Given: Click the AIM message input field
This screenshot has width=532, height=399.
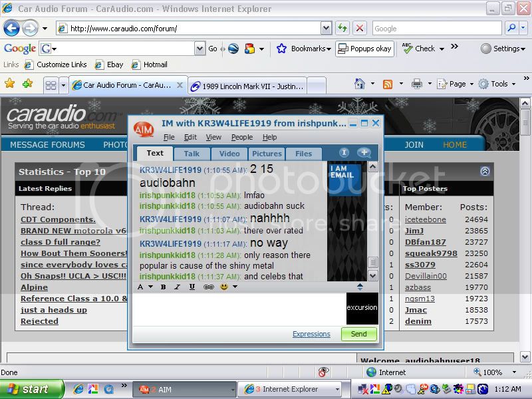Looking at the screenshot, I should click(x=239, y=309).
